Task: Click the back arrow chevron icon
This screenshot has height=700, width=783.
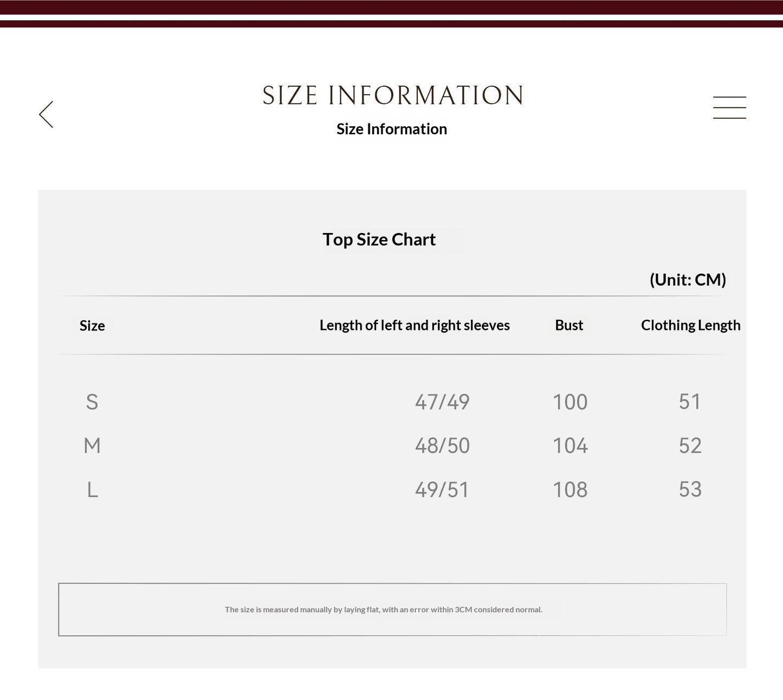Action: [46, 114]
